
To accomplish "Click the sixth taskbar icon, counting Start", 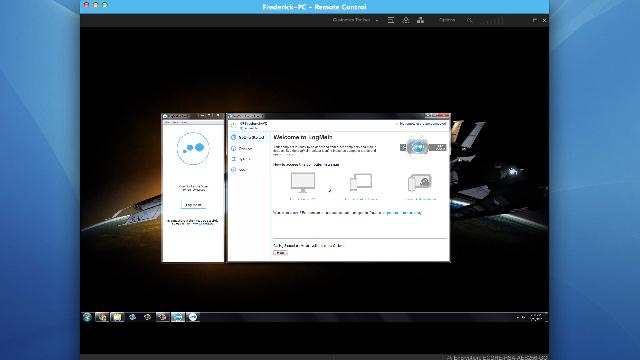I will [x=162, y=317].
